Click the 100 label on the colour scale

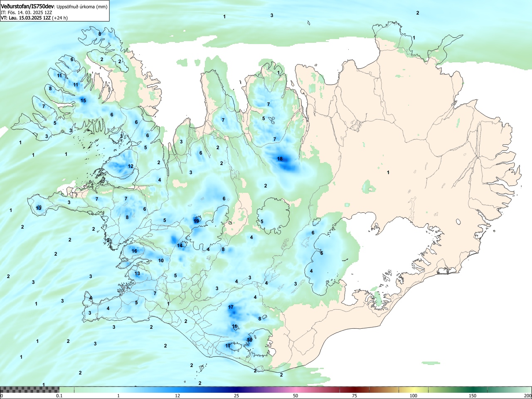click(414, 396)
